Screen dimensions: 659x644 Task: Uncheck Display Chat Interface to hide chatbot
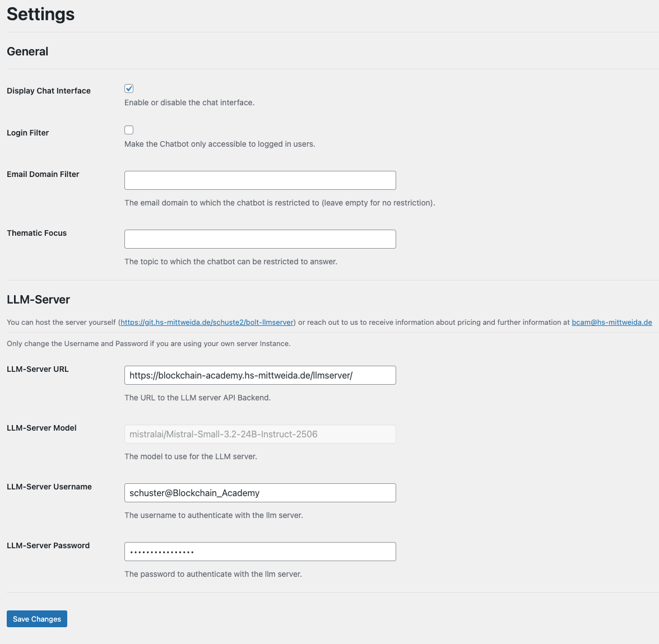click(x=128, y=88)
